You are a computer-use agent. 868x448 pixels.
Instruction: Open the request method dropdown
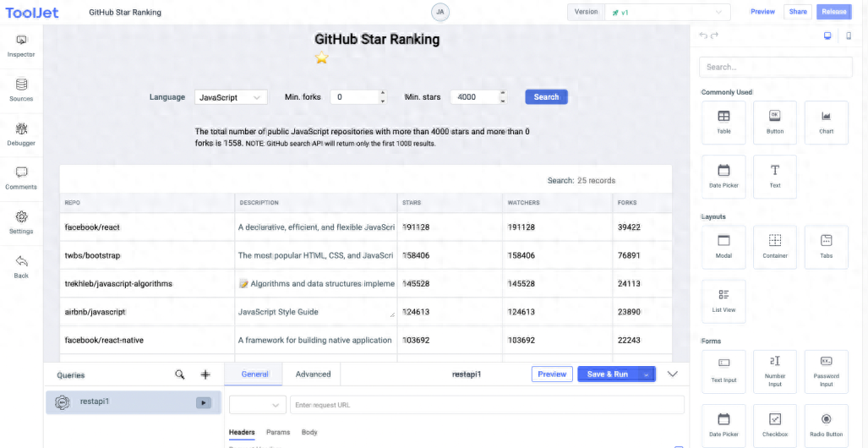coord(258,405)
